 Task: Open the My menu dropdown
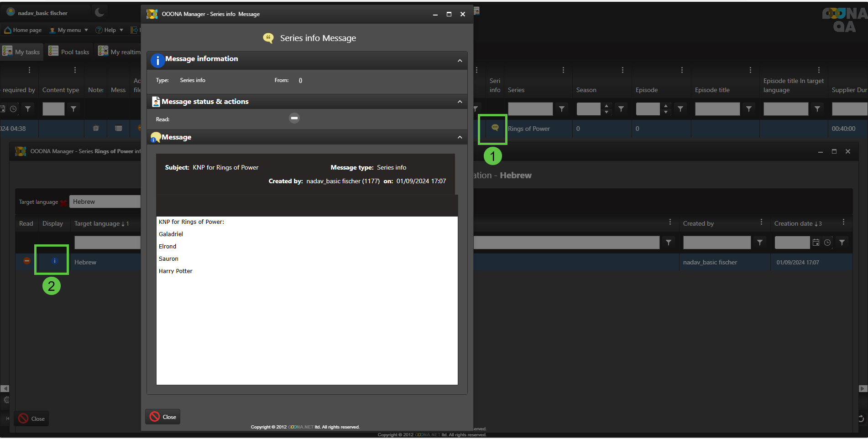tap(69, 30)
